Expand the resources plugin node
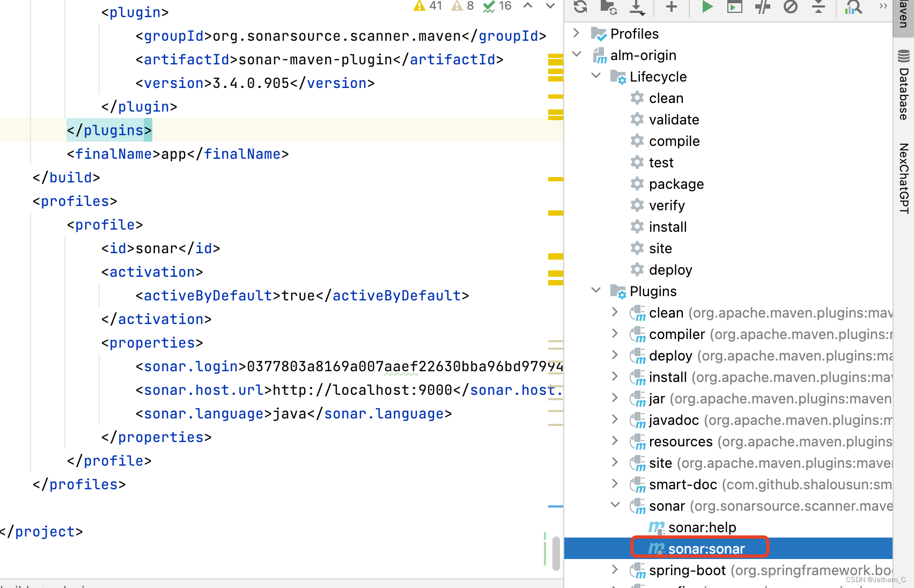 tap(615, 441)
